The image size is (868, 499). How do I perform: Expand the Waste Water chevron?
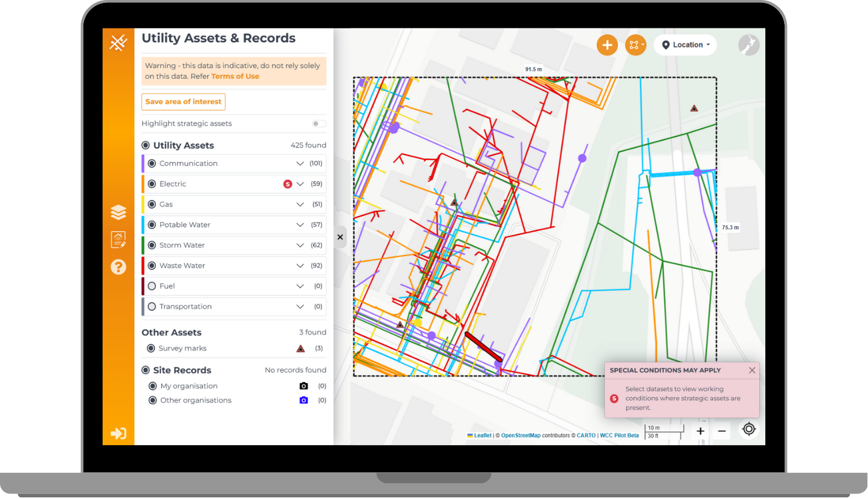300,265
